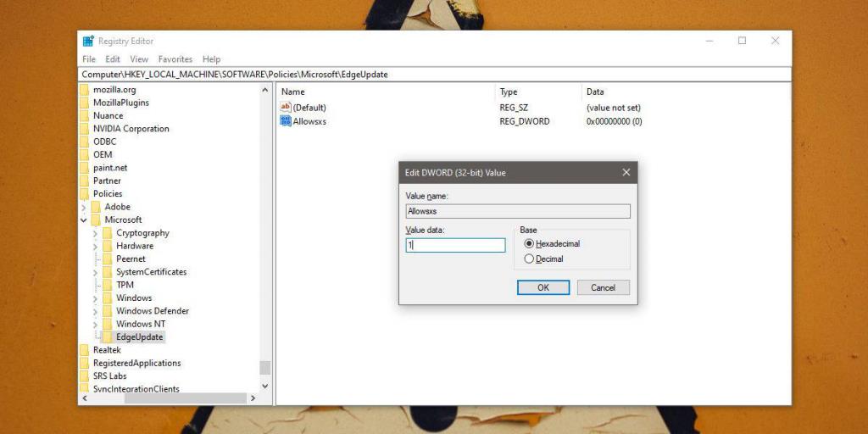The height and width of the screenshot is (434, 868).
Task: Click the 0x00000000 (0) data cell
Action: (614, 120)
